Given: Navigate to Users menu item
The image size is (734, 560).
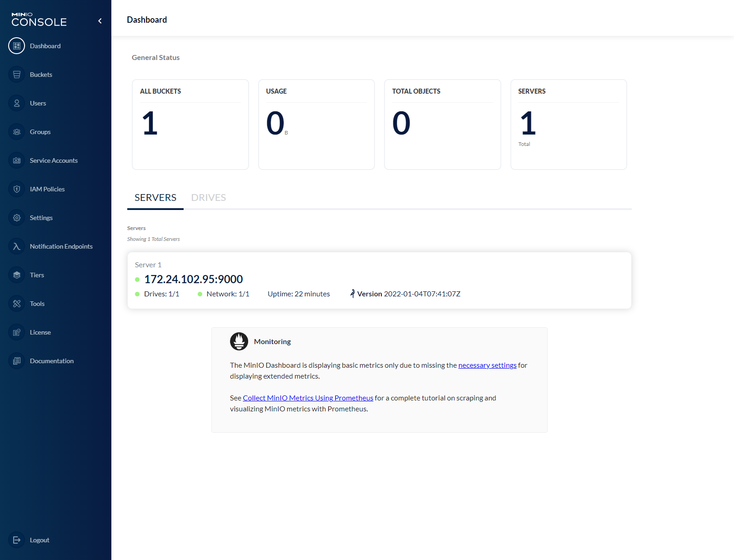Looking at the screenshot, I should [38, 103].
